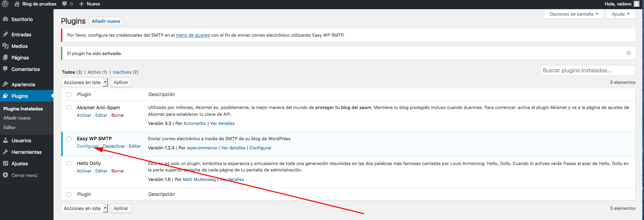Viewport: 644px width, 220px height.
Task: Click the Apariencia brush icon
Action: coord(5,84)
